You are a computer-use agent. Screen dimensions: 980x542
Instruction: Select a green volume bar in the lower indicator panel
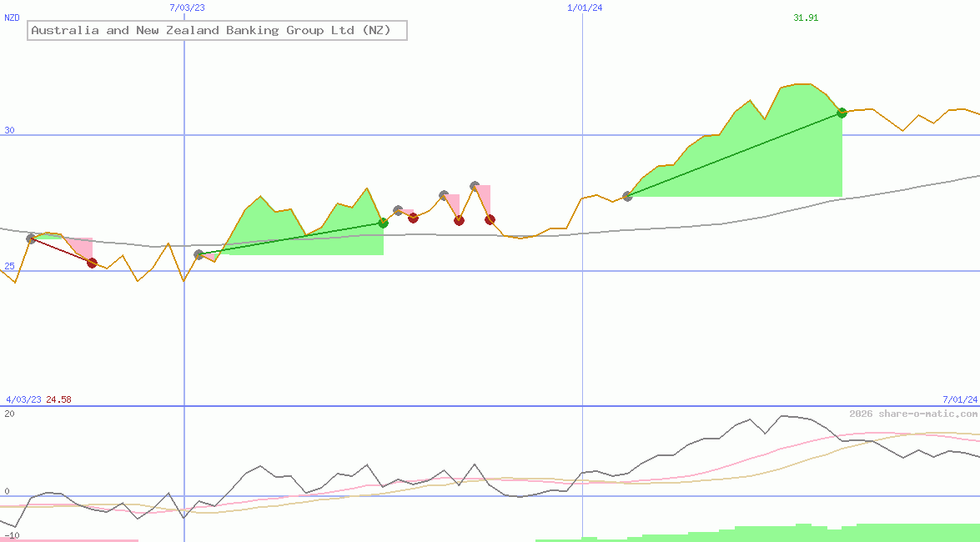792,535
